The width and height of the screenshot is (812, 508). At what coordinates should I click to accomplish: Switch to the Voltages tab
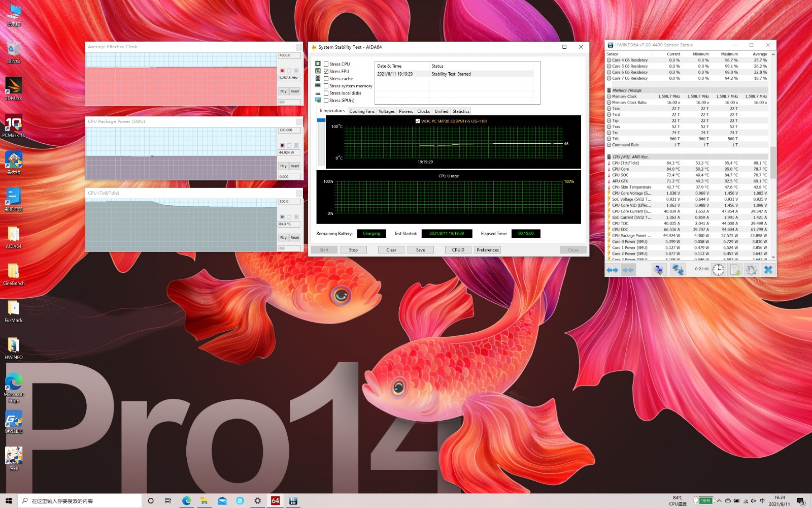tap(387, 111)
